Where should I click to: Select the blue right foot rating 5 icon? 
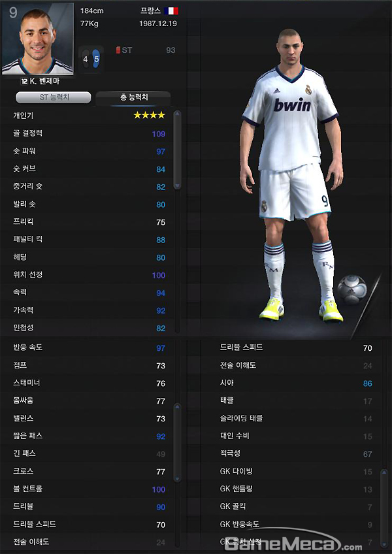point(96,59)
